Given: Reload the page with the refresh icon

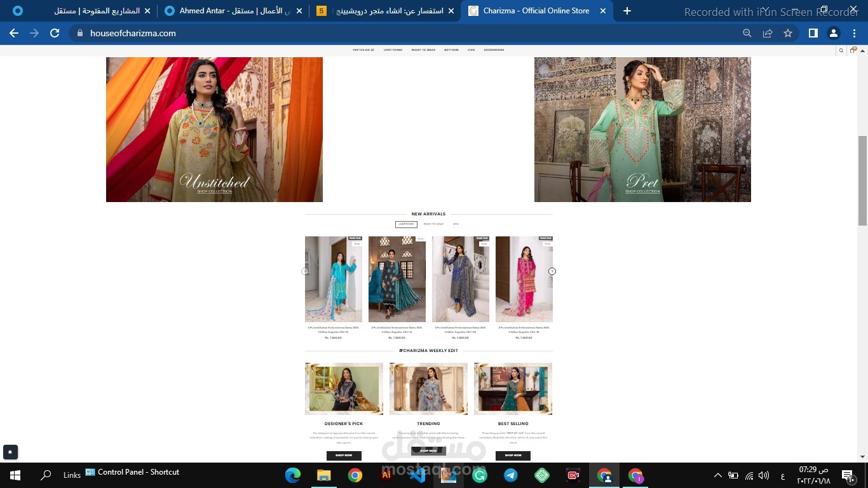Looking at the screenshot, I should (x=55, y=33).
